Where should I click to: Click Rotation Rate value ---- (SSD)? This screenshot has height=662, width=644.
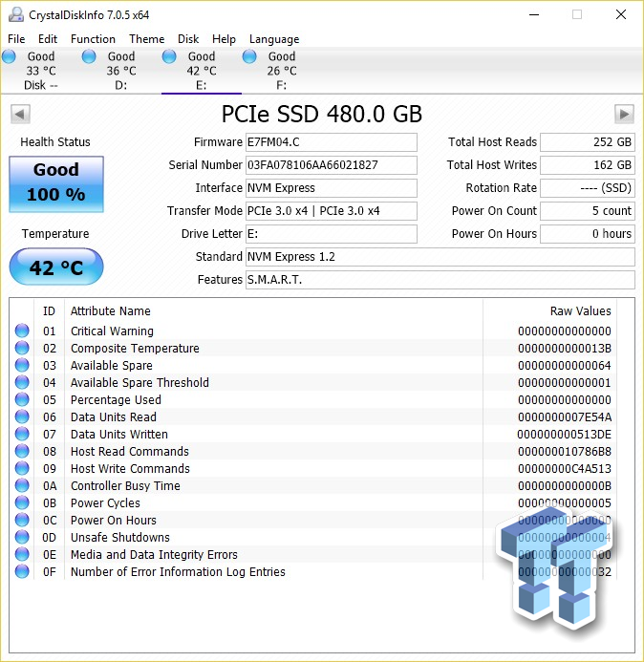tap(588, 188)
